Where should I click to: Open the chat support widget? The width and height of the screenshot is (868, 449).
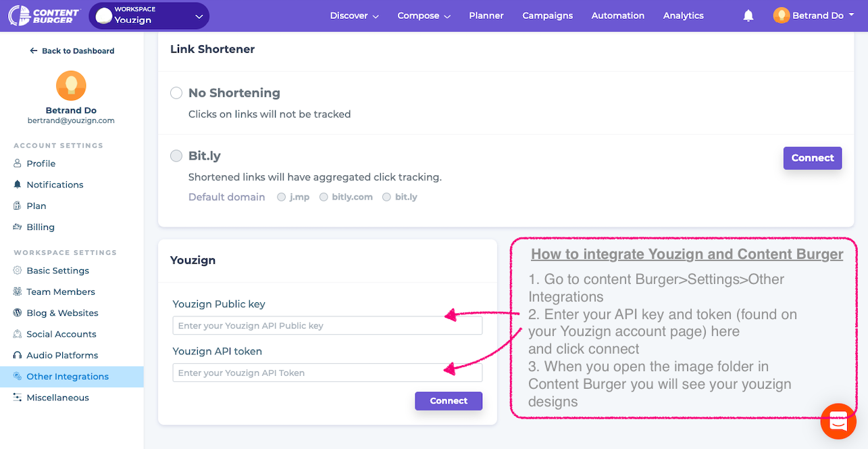pos(838,421)
